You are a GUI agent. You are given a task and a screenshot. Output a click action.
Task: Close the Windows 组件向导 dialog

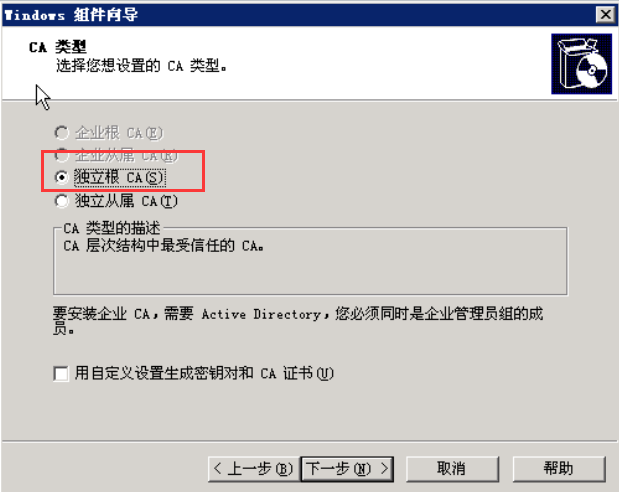[605, 15]
